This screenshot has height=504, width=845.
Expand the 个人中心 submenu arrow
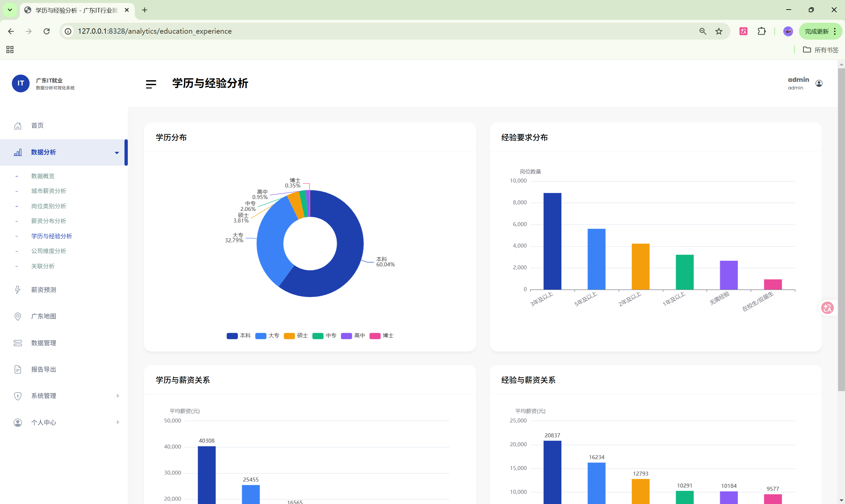point(118,422)
